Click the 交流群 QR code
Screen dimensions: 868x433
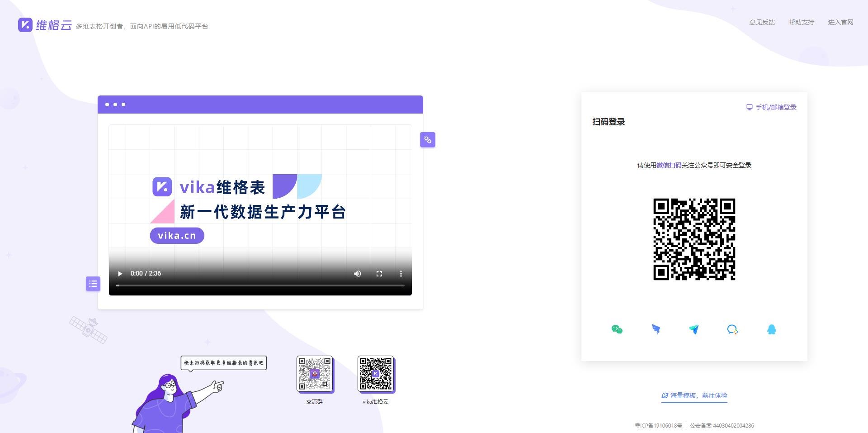[315, 374]
